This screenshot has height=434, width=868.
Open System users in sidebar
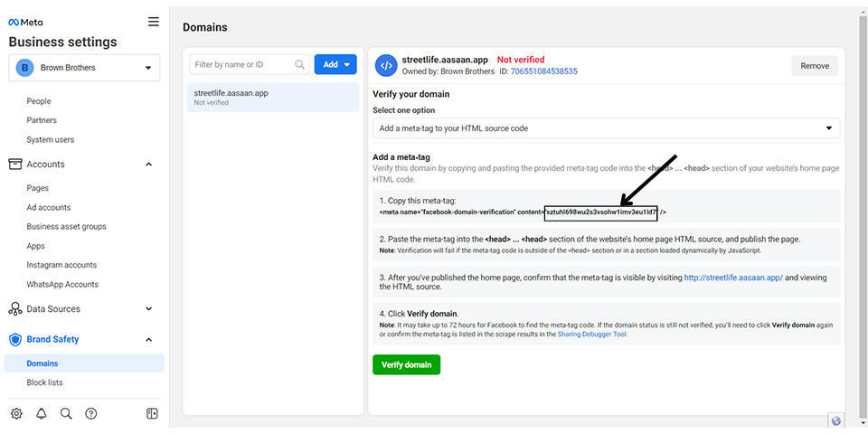[51, 139]
